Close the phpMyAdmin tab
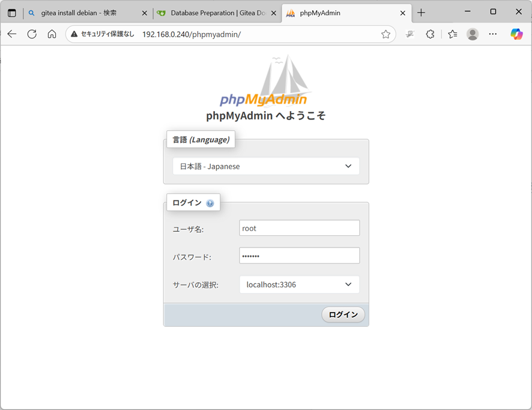The width and height of the screenshot is (532, 410). pyautogui.click(x=403, y=13)
